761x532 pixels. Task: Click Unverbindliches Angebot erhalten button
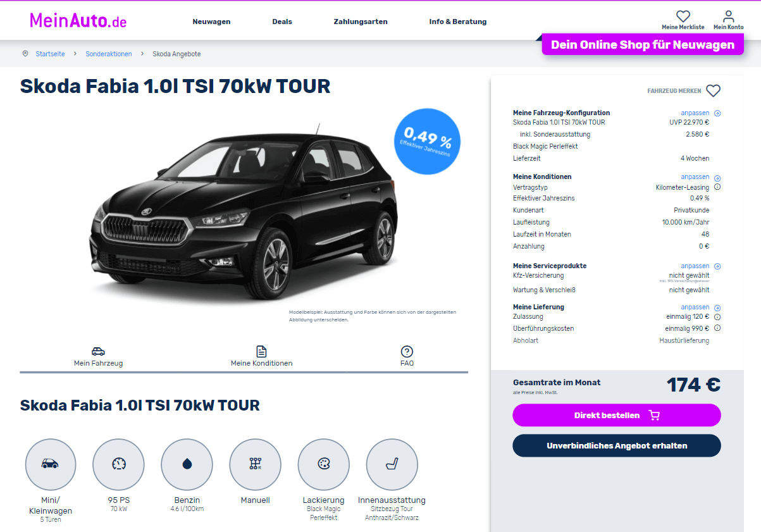[x=617, y=445]
